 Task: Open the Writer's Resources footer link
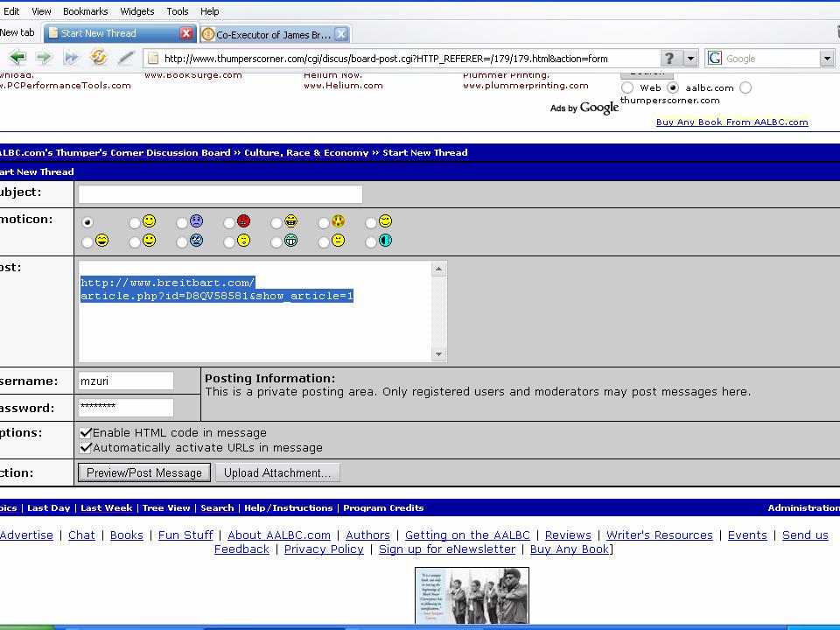click(x=660, y=535)
